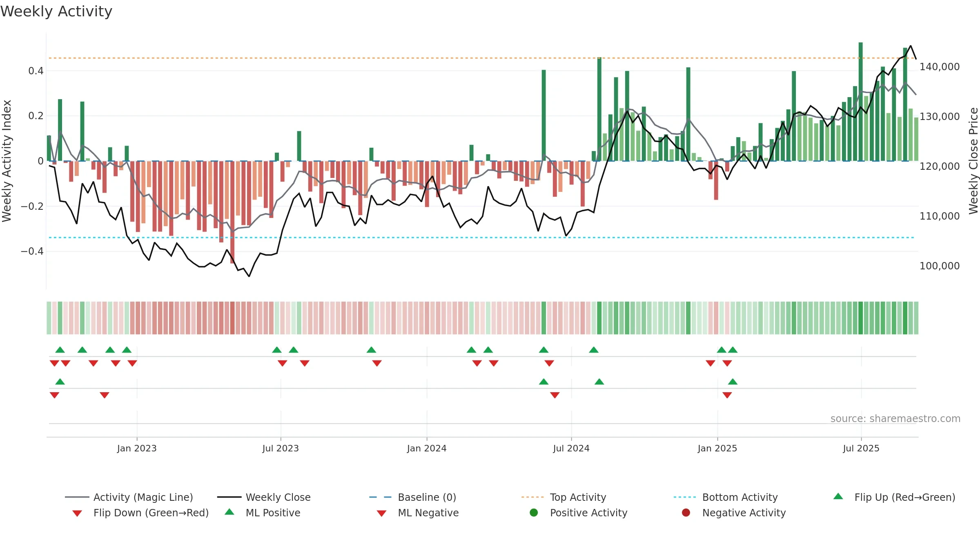This screenshot has width=980, height=551.
Task: Click the 'Jul 2025' x-axis label
Action: pyautogui.click(x=861, y=449)
